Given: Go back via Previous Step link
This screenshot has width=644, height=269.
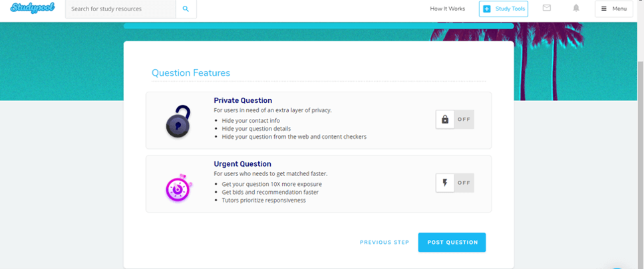Looking at the screenshot, I should click(385, 242).
